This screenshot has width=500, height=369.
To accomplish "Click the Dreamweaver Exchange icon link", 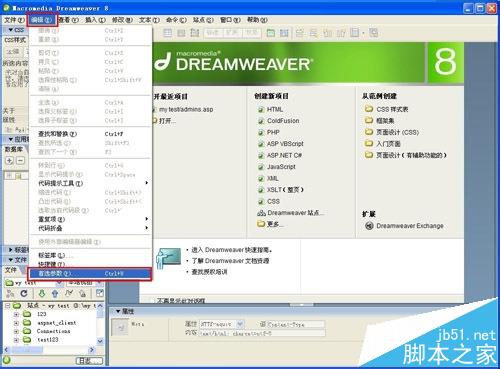I will tap(369, 226).
